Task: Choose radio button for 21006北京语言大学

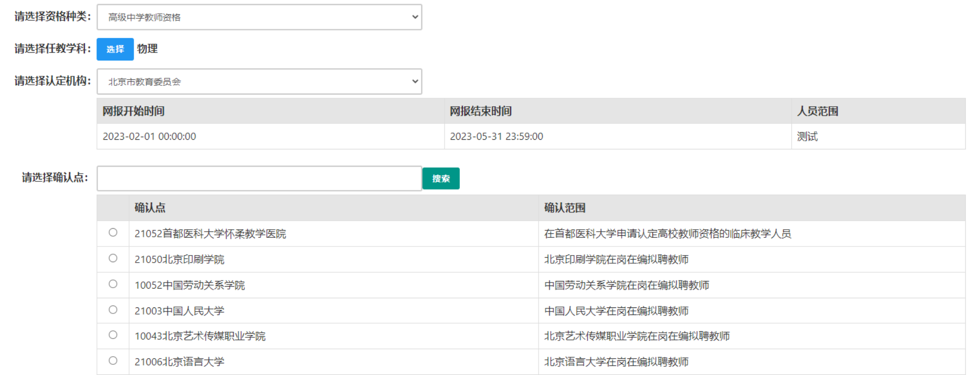Action: 113,361
